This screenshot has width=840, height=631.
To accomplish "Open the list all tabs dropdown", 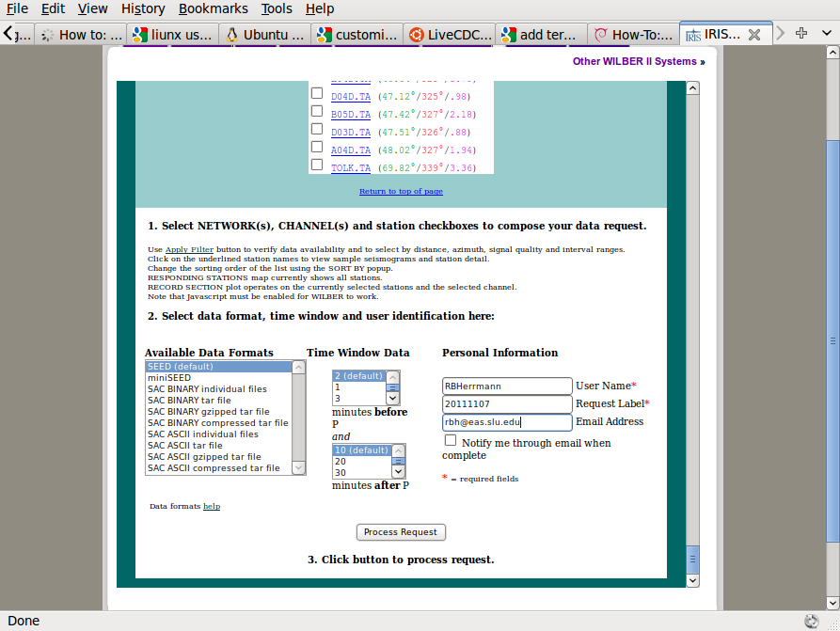I will tap(827, 33).
